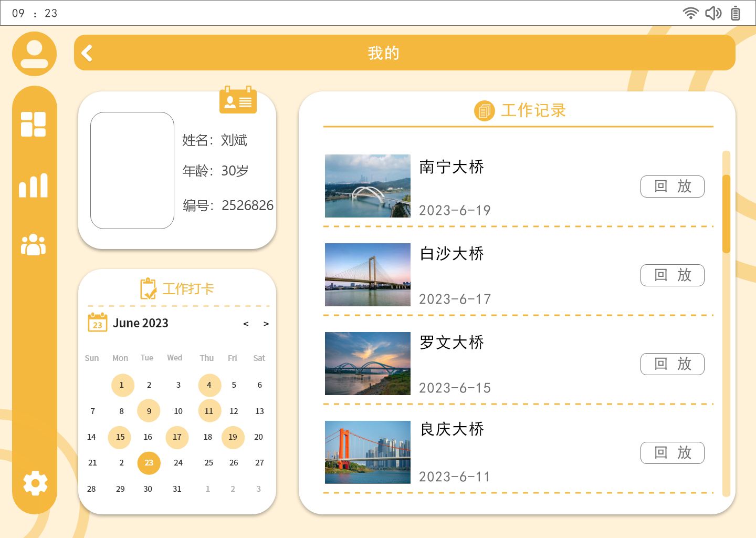
Task: Click the Sun weekday header
Action: (x=92, y=358)
